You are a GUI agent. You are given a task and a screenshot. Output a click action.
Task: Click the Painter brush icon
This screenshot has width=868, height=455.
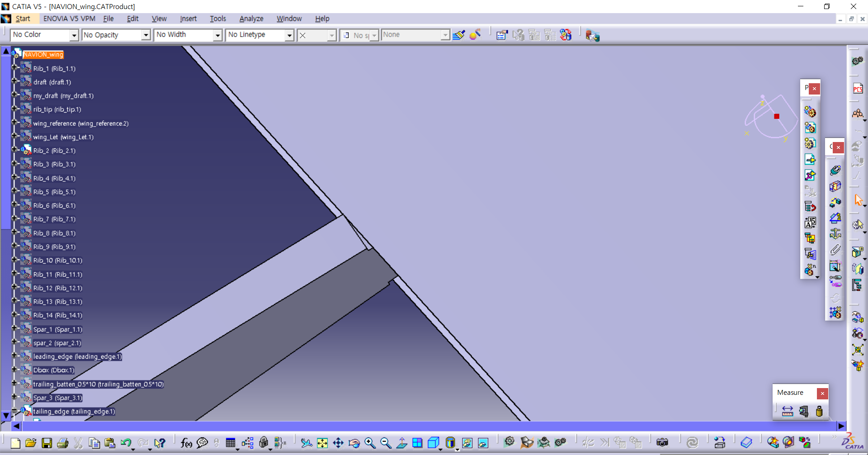pyautogui.click(x=458, y=35)
